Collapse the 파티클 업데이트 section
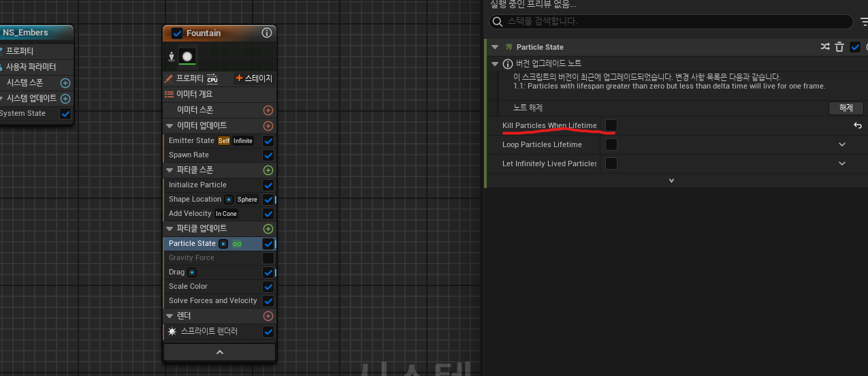Viewport: 868px width, 376px height. tap(170, 229)
